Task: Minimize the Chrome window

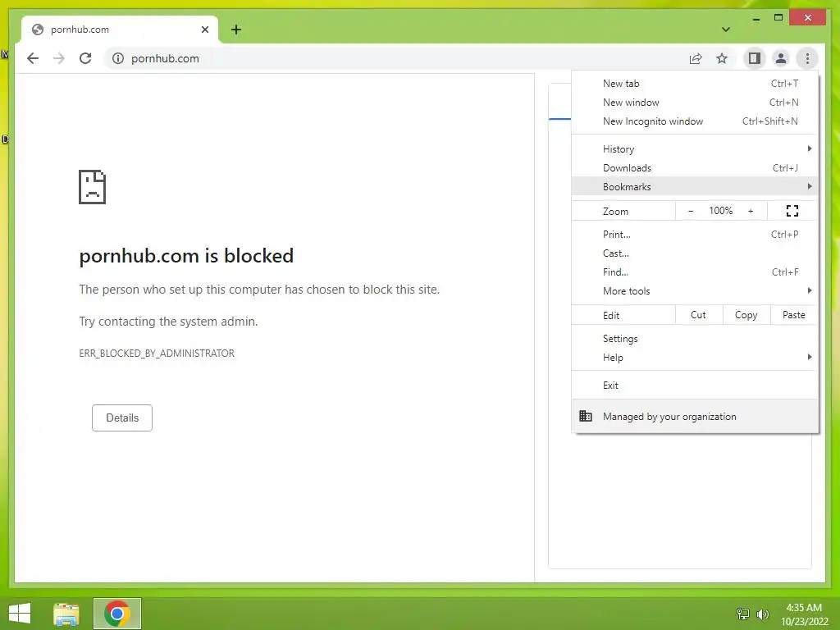Action: (756, 18)
